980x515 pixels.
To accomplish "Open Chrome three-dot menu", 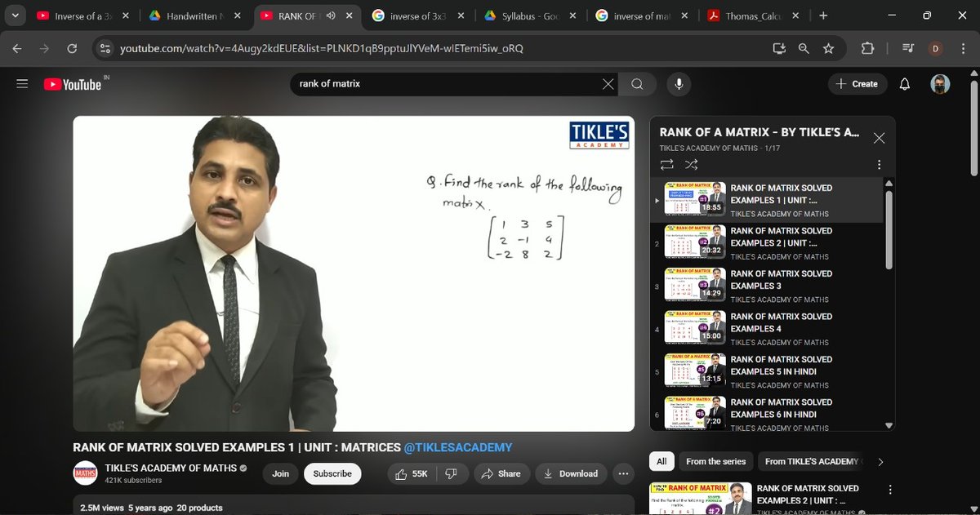I will click(x=963, y=49).
